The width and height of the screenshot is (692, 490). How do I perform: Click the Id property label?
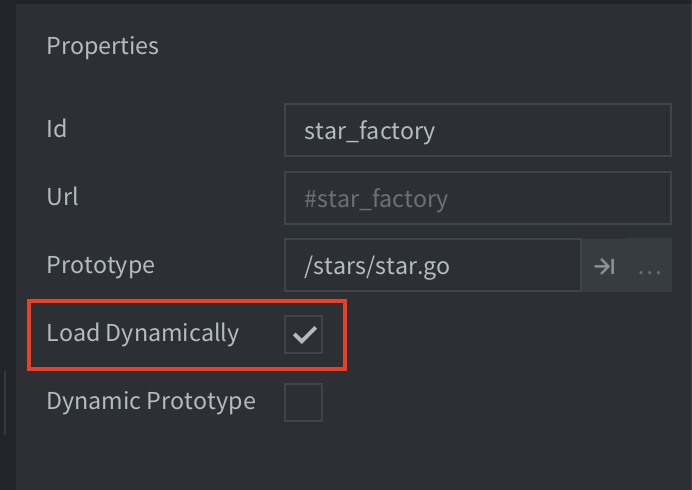56,129
